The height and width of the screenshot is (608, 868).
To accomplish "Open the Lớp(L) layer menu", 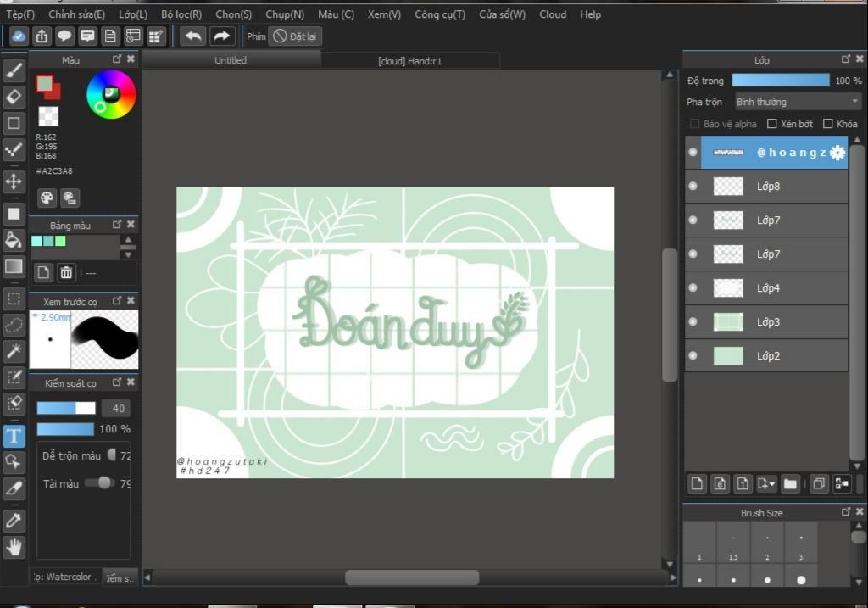I will coord(133,14).
